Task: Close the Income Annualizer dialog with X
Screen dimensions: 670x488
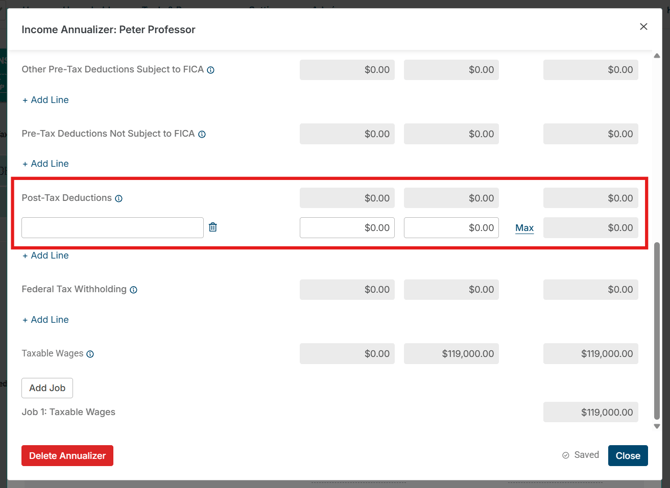Action: (x=643, y=27)
